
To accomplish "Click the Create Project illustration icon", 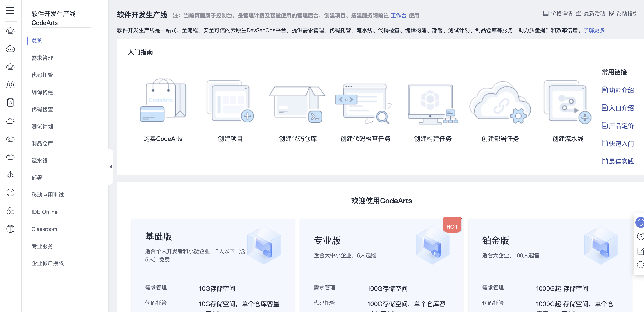I will click(x=230, y=101).
